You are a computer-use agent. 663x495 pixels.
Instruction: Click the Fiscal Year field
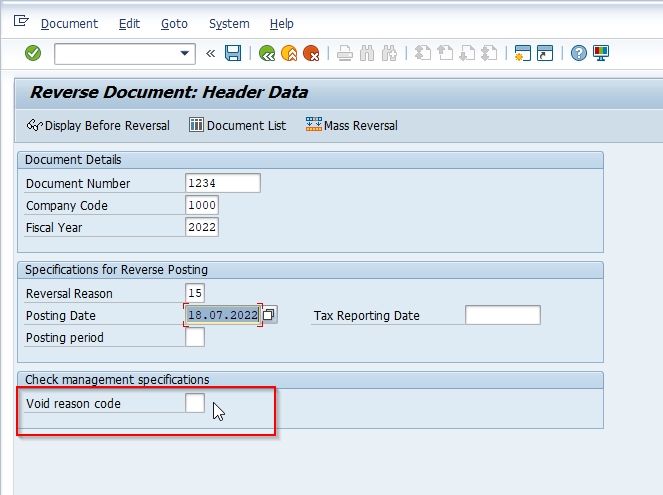coord(202,227)
